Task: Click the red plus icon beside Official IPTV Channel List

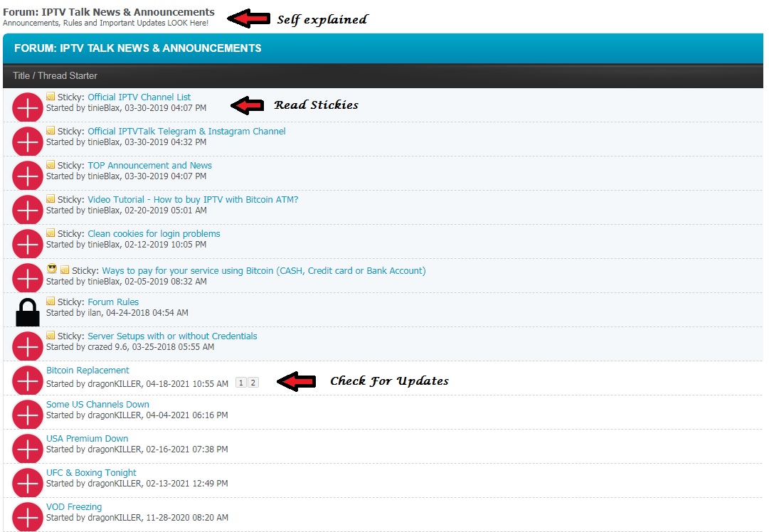Action: (28, 107)
